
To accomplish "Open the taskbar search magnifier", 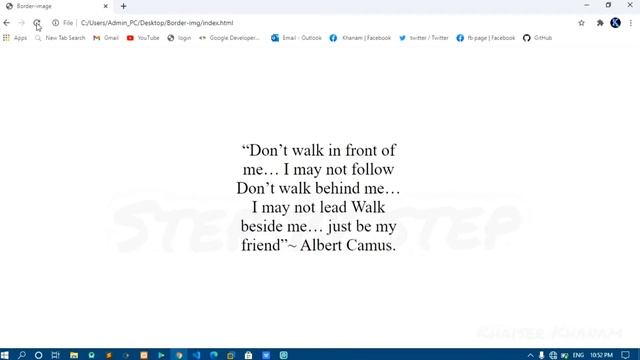I will 22,355.
